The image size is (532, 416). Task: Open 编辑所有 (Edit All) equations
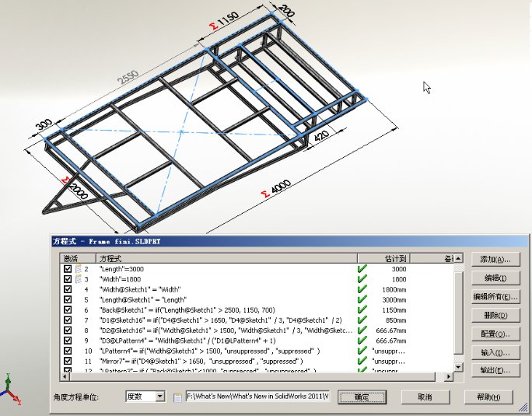point(495,296)
